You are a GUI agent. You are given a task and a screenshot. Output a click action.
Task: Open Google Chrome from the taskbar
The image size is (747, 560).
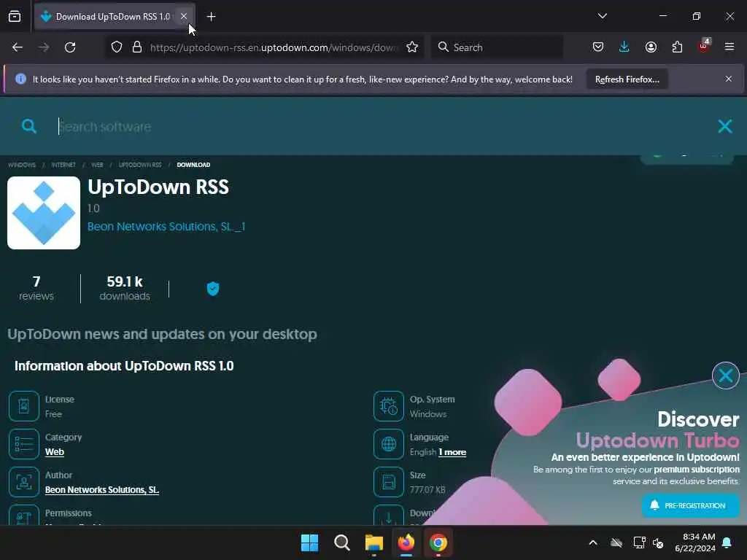(438, 542)
